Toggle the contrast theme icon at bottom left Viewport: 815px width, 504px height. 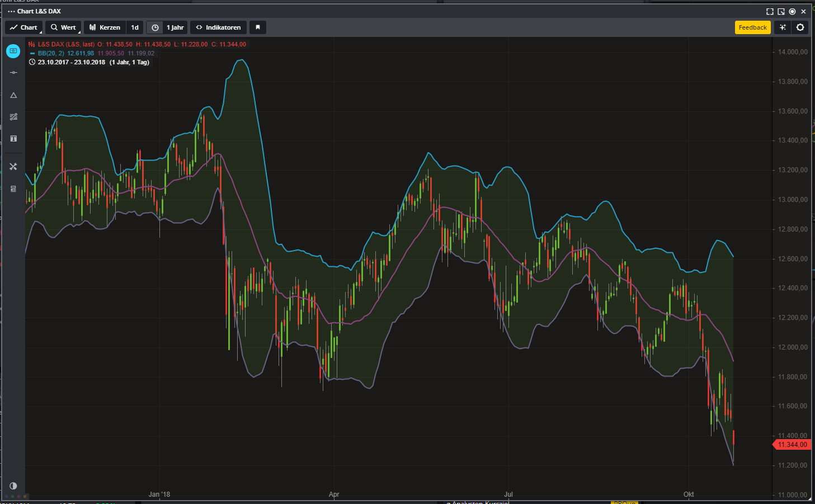13,486
